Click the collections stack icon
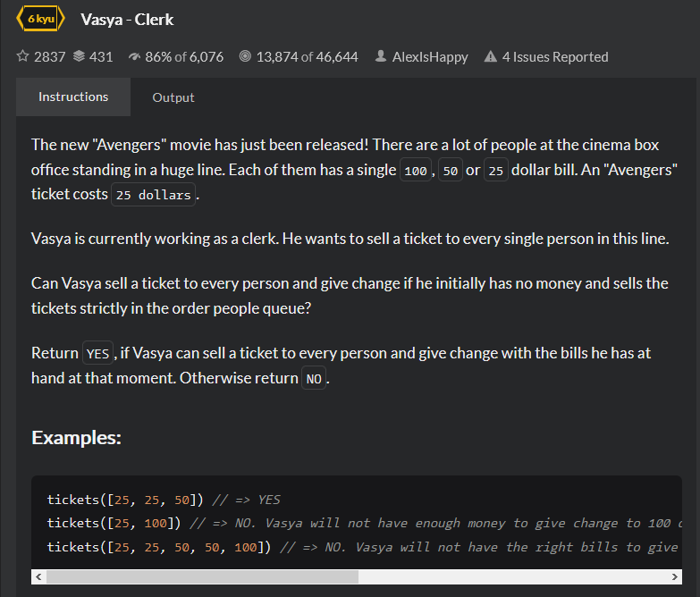Screen dimensions: 700x597 [x=79, y=56]
